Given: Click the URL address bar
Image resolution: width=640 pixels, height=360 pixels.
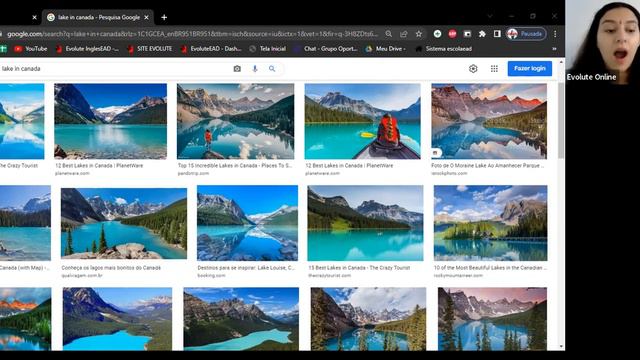Looking at the screenshot, I should tap(192, 34).
